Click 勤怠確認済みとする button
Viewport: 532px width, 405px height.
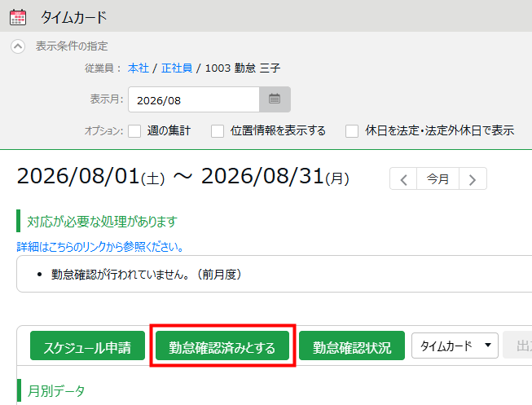click(x=222, y=346)
